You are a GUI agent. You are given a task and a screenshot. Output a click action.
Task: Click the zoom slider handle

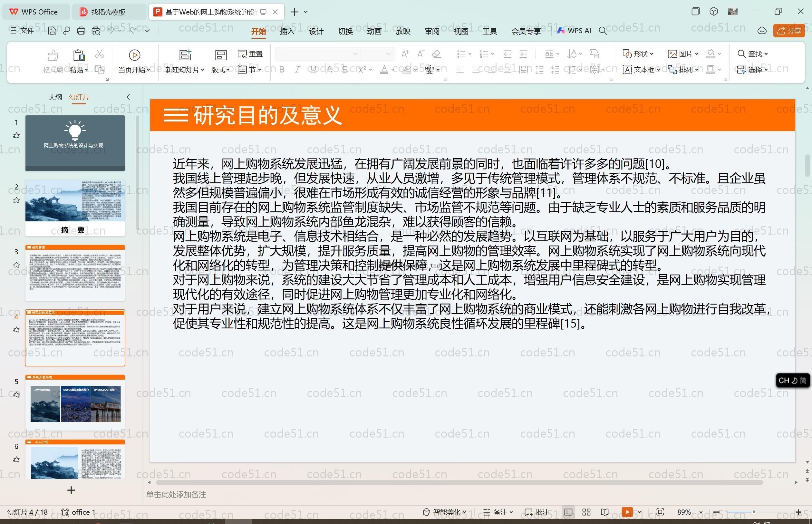point(754,512)
